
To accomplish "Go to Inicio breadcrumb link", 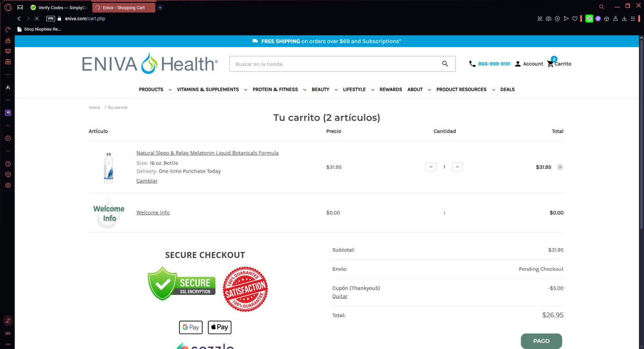I will point(94,107).
